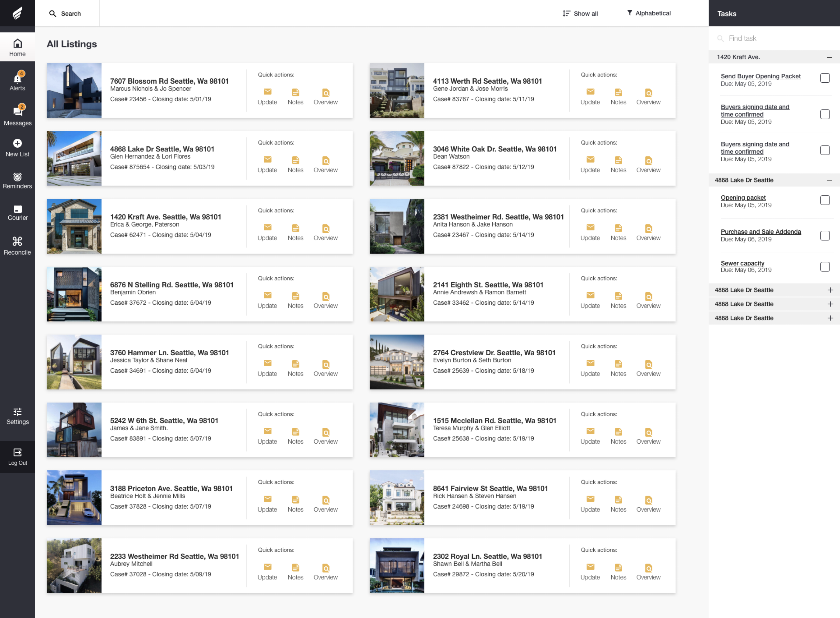Open Notes for 4868 Lake Dr listing
The width and height of the screenshot is (840, 618).
click(x=295, y=164)
